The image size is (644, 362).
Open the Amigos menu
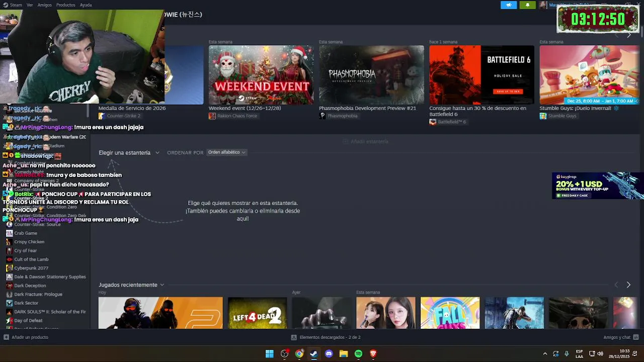click(x=44, y=5)
